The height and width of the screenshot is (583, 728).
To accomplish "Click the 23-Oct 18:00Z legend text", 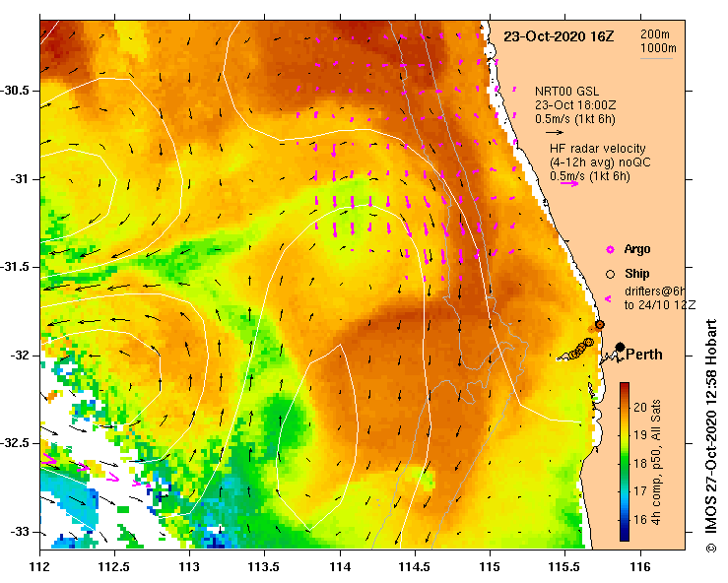I will pyautogui.click(x=575, y=105).
